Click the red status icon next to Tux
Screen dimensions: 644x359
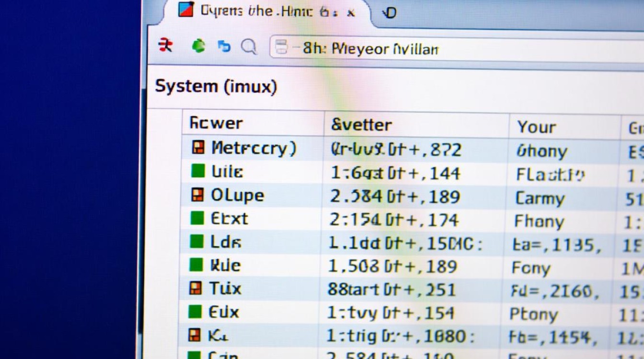click(196, 289)
